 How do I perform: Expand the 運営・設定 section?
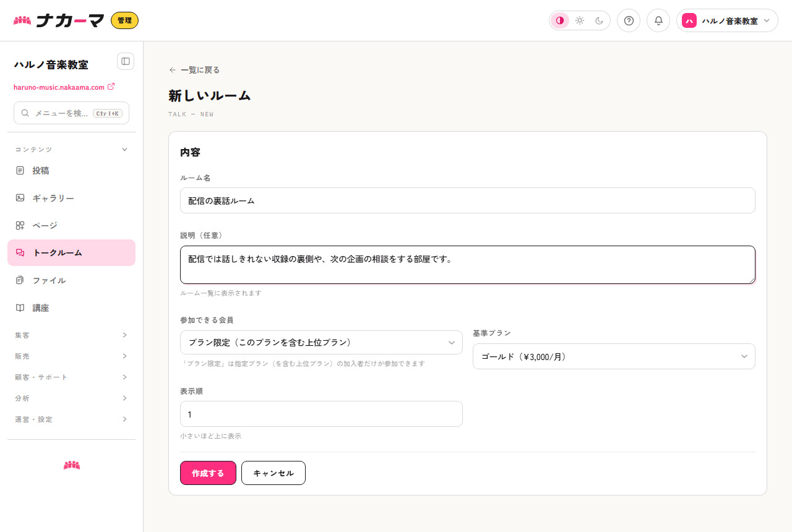pyautogui.click(x=71, y=419)
